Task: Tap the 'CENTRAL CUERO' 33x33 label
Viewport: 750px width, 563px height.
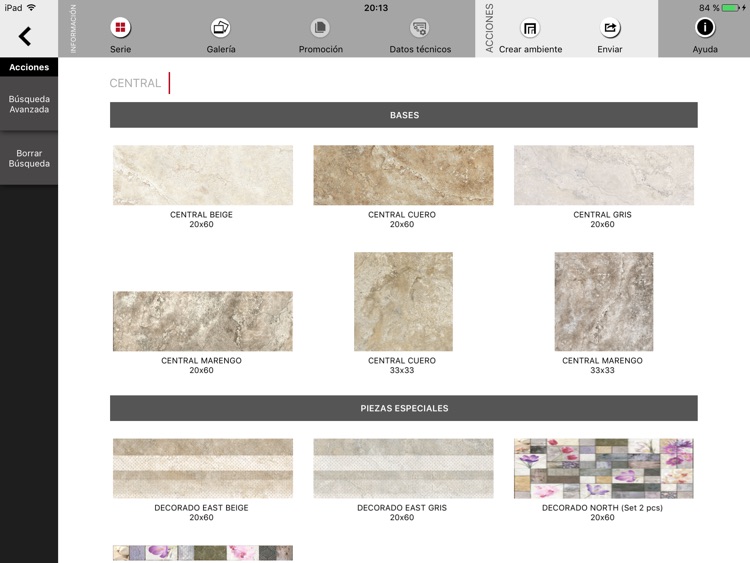Action: (x=402, y=361)
